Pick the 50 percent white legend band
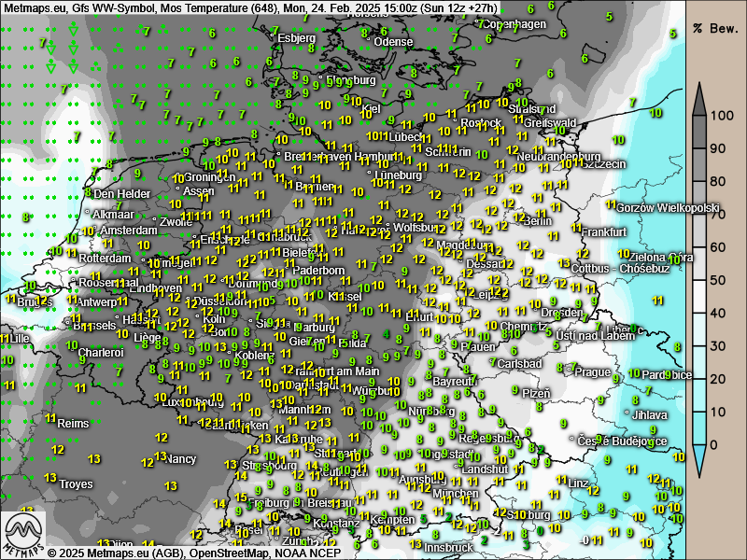The height and width of the screenshot is (560, 747). [x=700, y=280]
